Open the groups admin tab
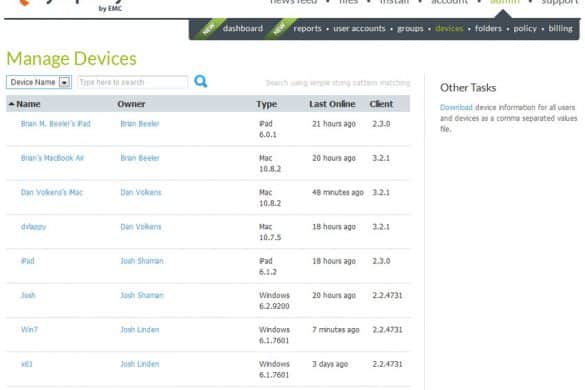This screenshot has width=585, height=390. [410, 28]
